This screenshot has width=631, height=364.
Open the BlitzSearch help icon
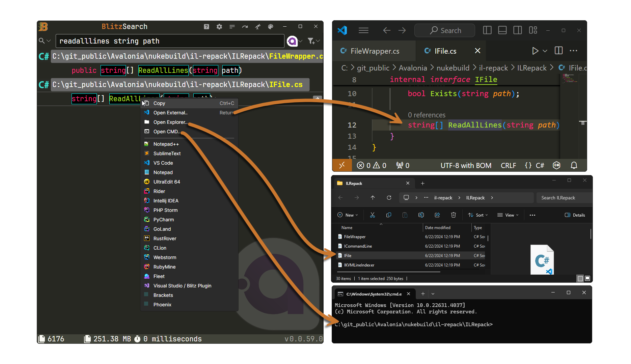coord(207,27)
